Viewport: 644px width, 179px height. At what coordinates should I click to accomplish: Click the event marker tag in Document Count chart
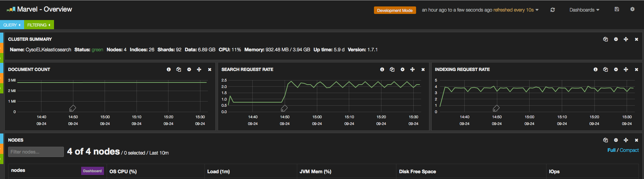(72, 108)
